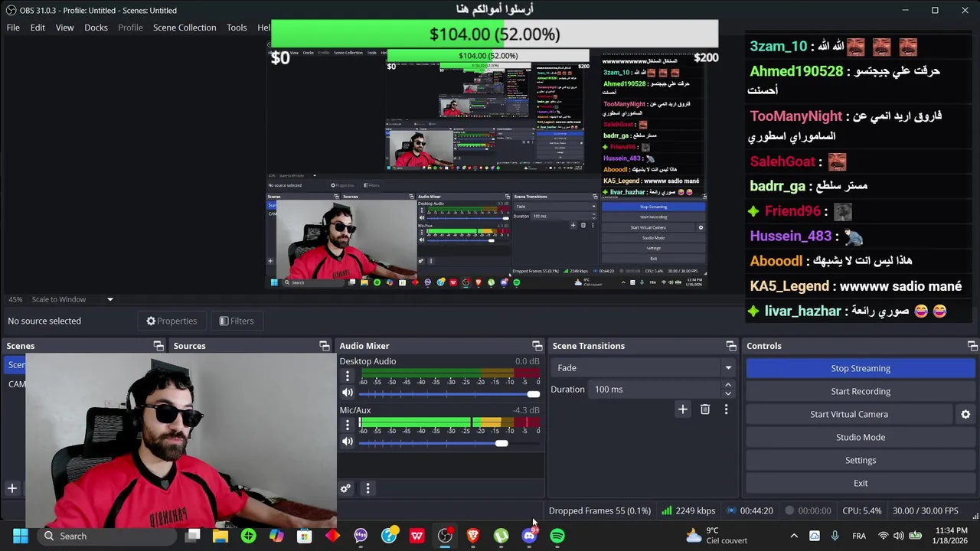Mute the Mic/Aux speaker icon
This screenshot has height=551, width=980.
tap(348, 442)
